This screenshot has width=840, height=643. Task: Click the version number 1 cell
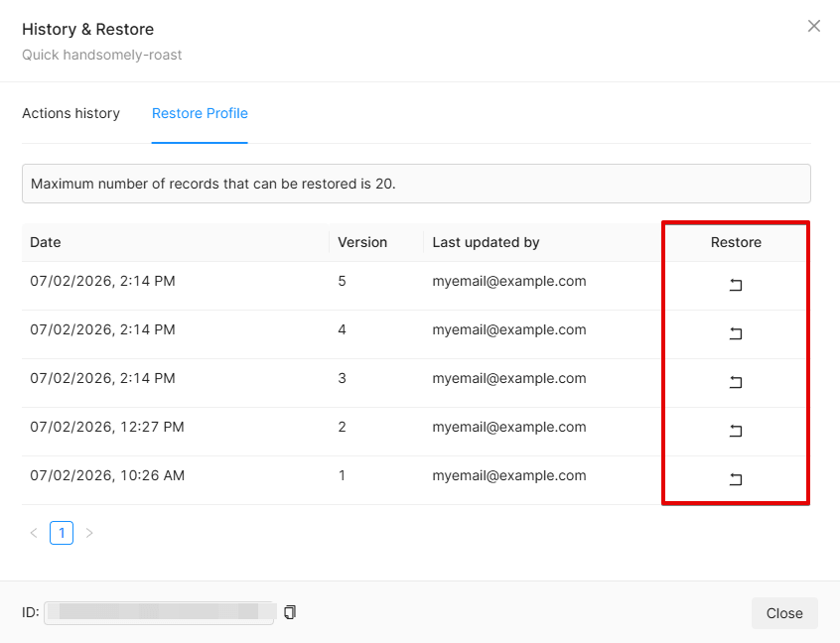point(342,475)
